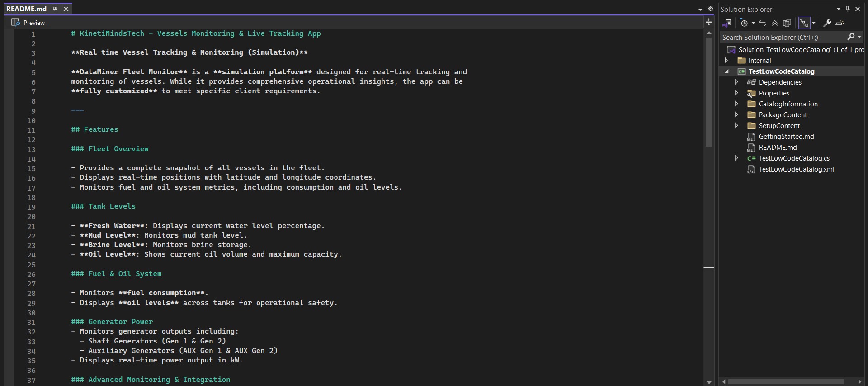Click the Pending Changes Filter clock icon
The width and height of the screenshot is (868, 386).
pos(744,23)
